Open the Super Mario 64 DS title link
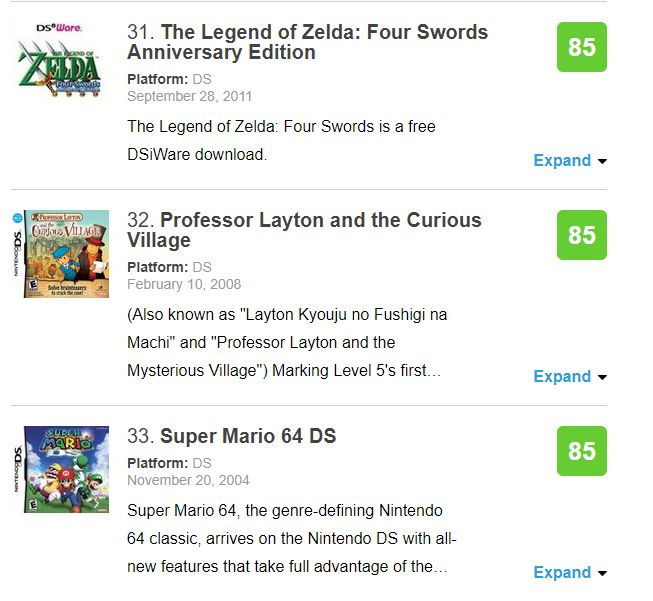The height and width of the screenshot is (601, 653). point(248,436)
